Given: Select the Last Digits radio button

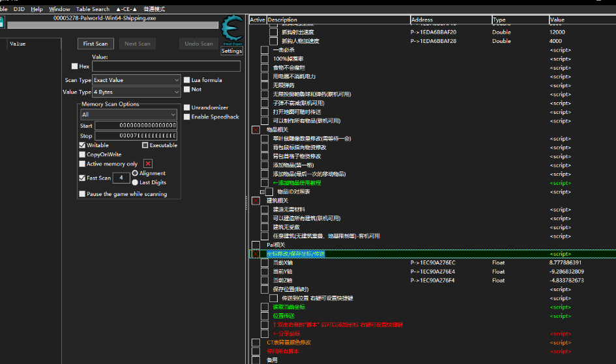Looking at the screenshot, I should [x=135, y=183].
